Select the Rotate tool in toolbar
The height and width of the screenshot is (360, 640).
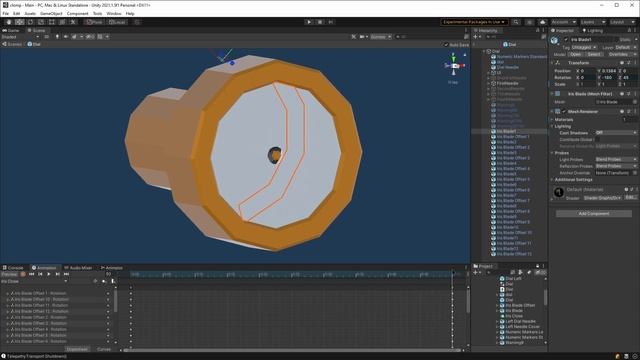point(30,22)
